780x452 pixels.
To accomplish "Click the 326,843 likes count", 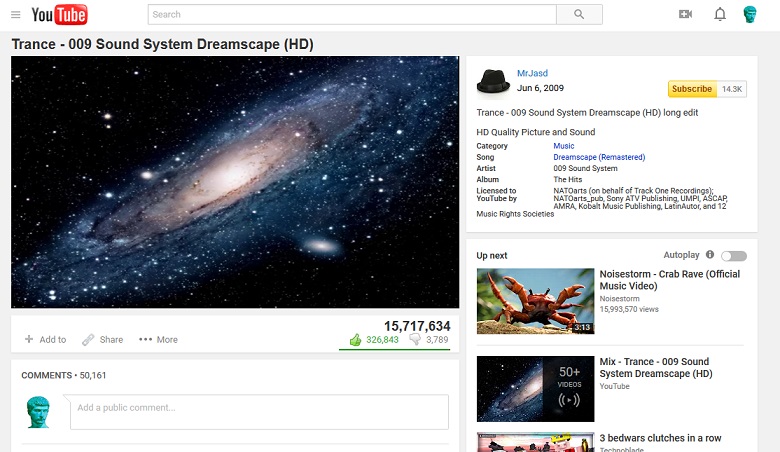I will point(382,340).
